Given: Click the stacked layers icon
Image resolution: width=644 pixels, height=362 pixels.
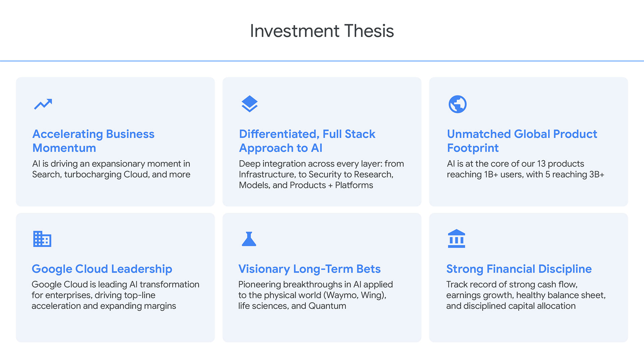Looking at the screenshot, I should (x=250, y=104).
